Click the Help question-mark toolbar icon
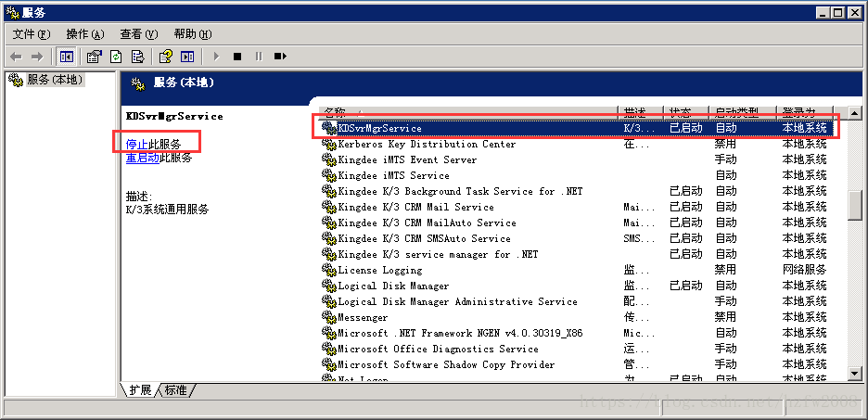 point(165,57)
